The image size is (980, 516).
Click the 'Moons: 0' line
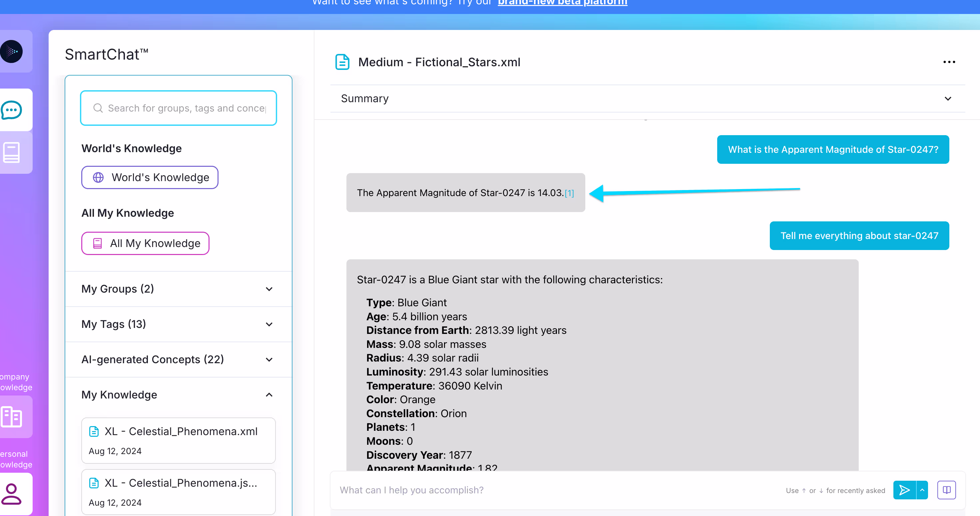click(x=389, y=441)
